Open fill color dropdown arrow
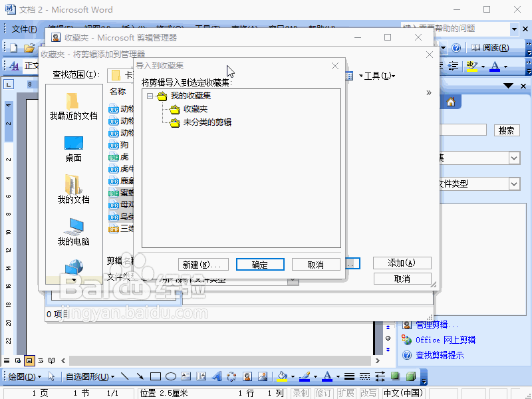532x399 pixels. click(x=293, y=376)
